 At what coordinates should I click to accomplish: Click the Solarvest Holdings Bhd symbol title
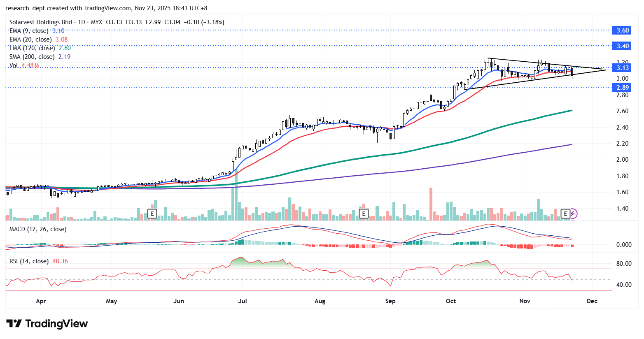(x=40, y=22)
